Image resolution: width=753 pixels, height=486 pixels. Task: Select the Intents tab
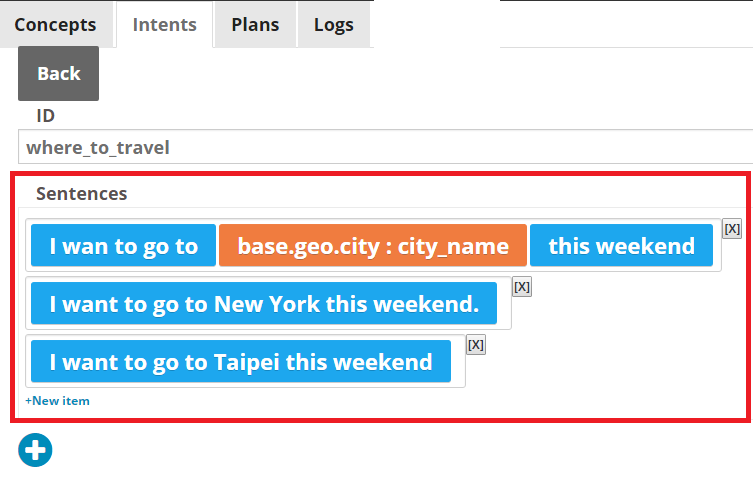click(165, 24)
